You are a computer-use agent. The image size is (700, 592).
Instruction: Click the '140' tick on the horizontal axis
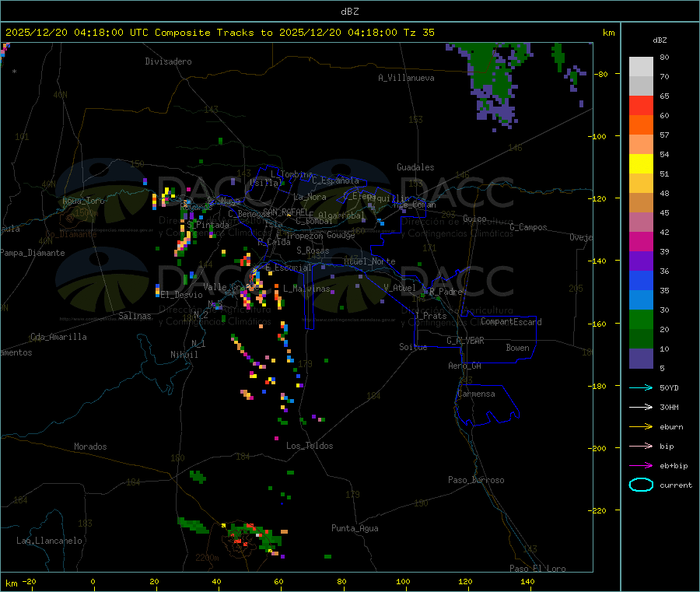(x=527, y=581)
